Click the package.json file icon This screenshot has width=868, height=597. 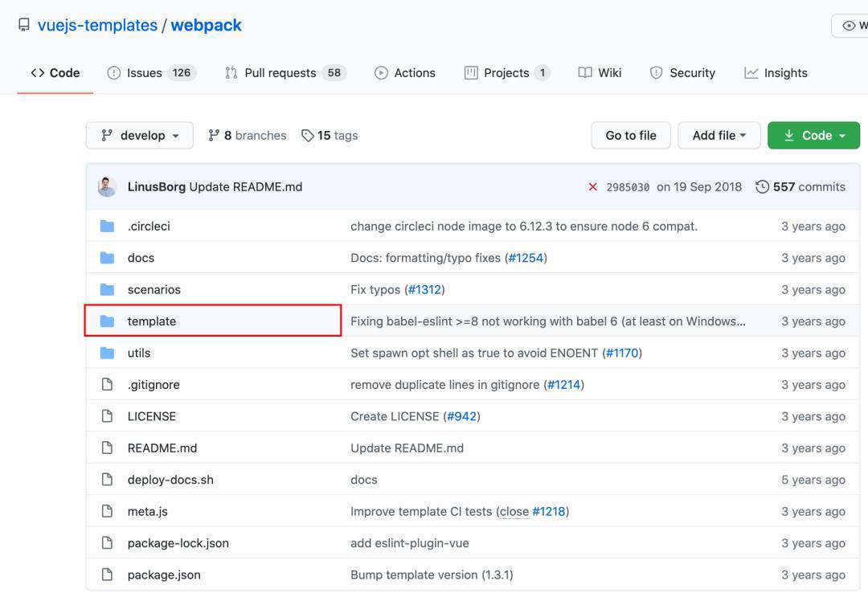point(107,575)
